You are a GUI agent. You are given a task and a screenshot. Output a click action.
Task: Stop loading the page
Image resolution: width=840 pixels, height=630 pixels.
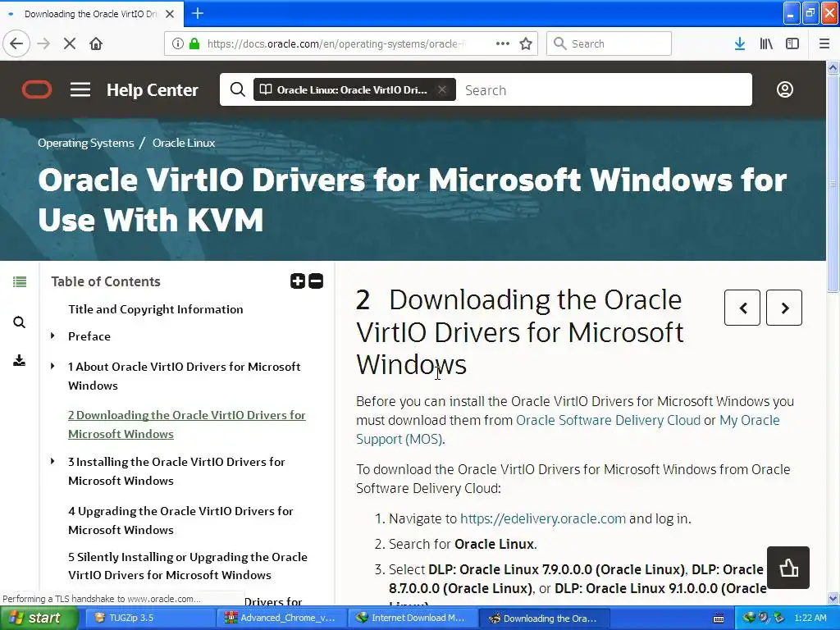(70, 44)
